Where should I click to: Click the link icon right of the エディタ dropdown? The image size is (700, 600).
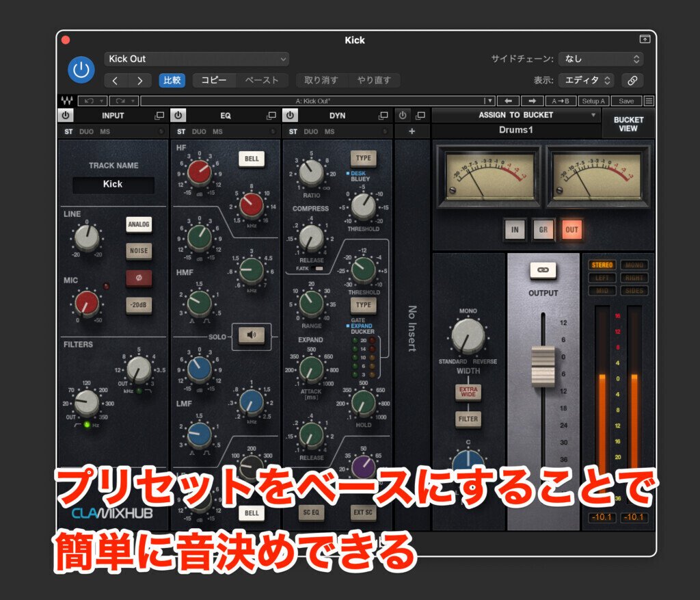click(632, 80)
